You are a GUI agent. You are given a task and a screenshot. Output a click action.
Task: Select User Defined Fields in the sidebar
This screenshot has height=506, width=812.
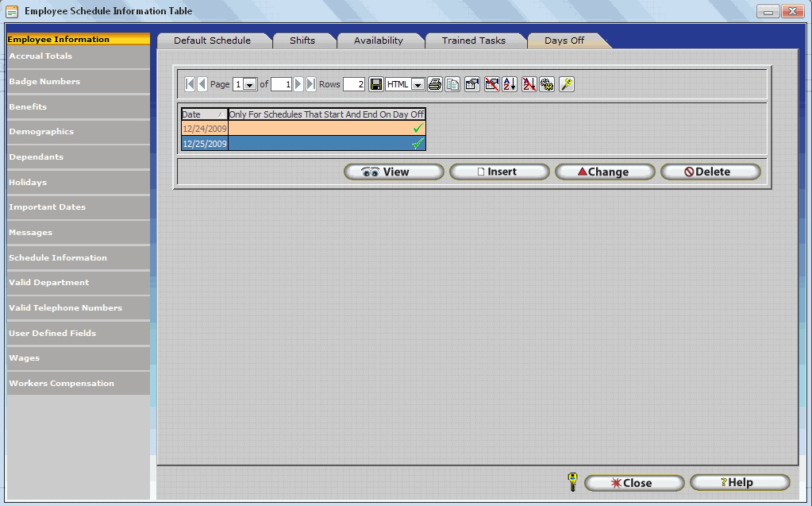point(79,334)
